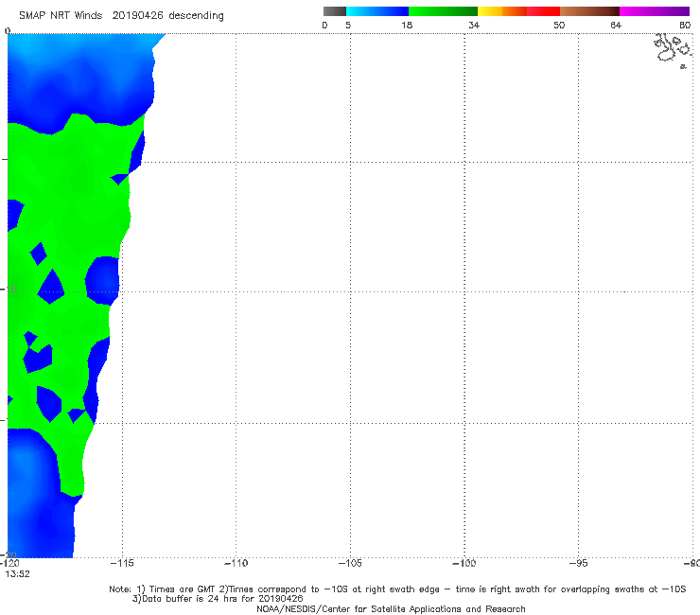700x615 pixels.
Task: Click the '34' label under the color scale
Action: click(474, 25)
